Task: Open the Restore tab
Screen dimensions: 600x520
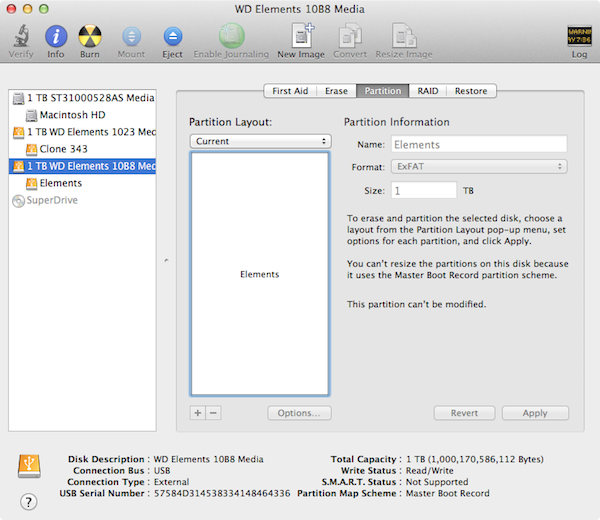Action: pyautogui.click(x=471, y=91)
